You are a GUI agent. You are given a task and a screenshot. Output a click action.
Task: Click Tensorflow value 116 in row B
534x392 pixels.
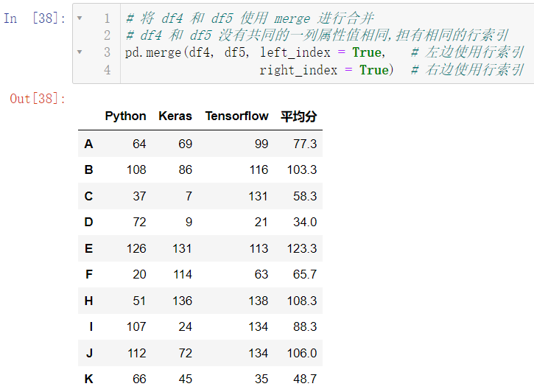click(x=259, y=170)
